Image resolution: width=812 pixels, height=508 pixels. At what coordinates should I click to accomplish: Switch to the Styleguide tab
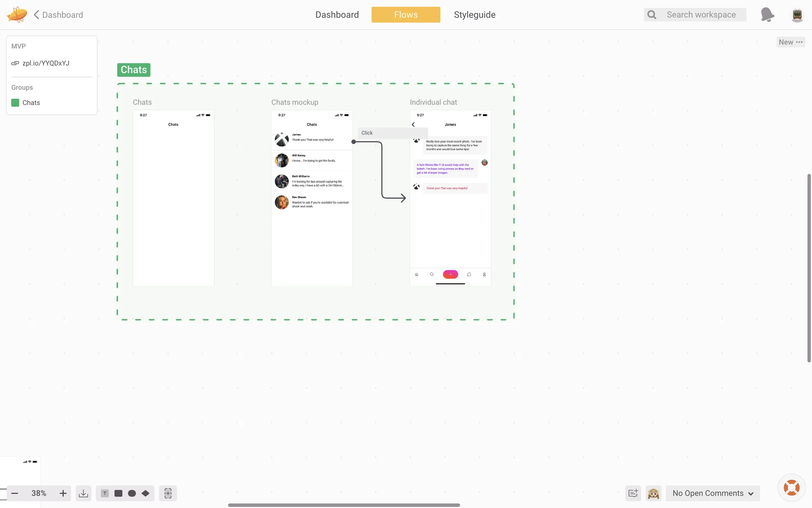tap(475, 15)
